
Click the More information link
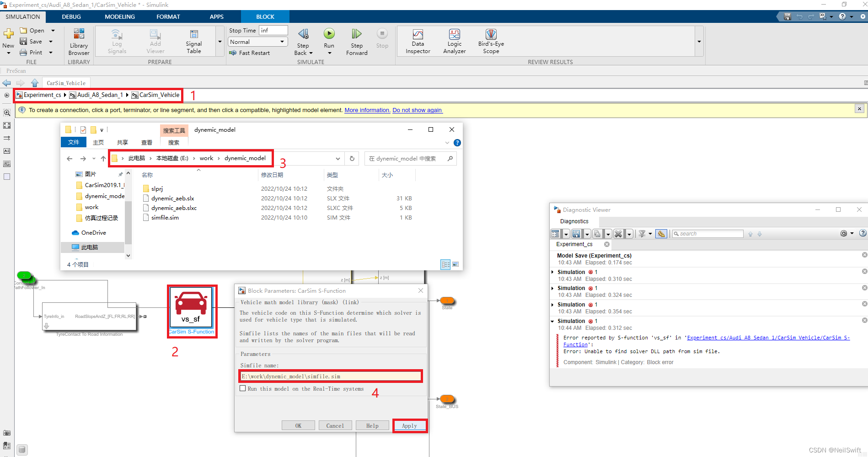(x=367, y=110)
